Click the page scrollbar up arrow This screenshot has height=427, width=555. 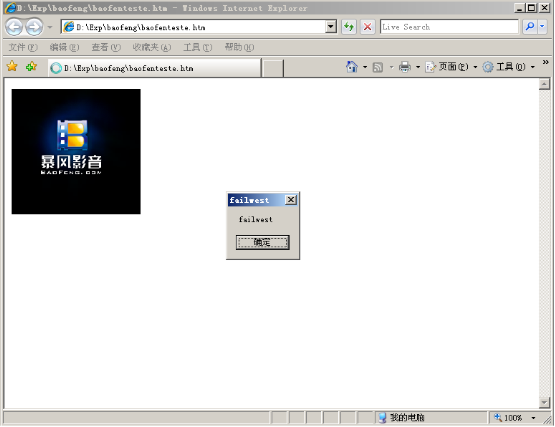pyautogui.click(x=544, y=84)
